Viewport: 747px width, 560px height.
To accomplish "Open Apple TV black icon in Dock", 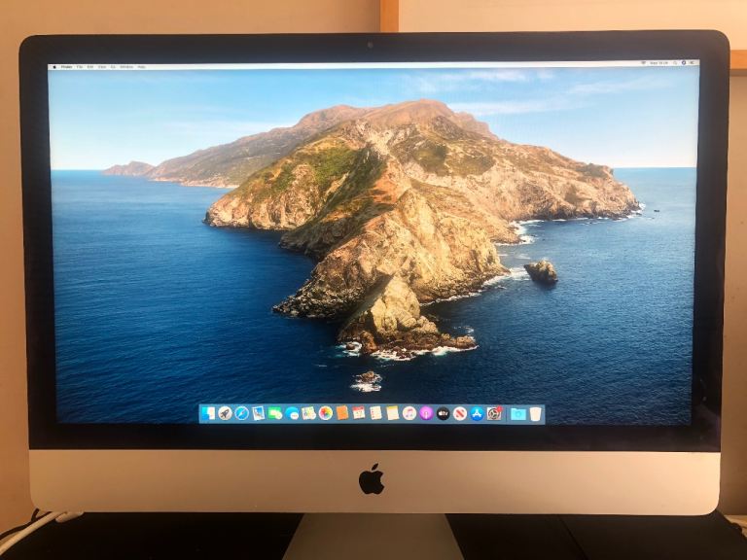I will click(444, 413).
